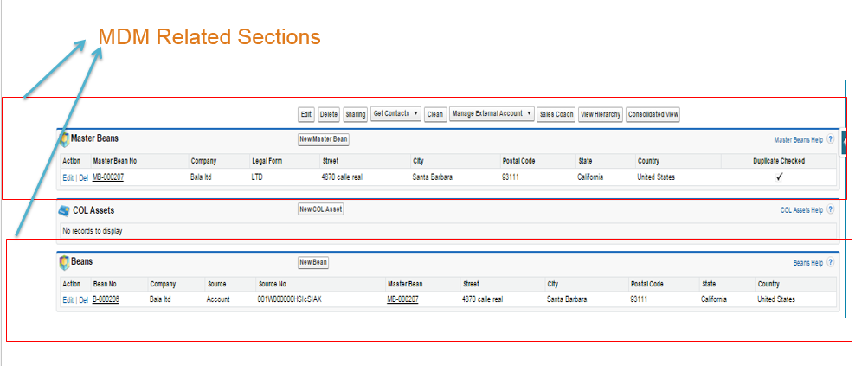Click the Duplicate Checked checkmark
The image size is (868, 366).
coord(779,177)
